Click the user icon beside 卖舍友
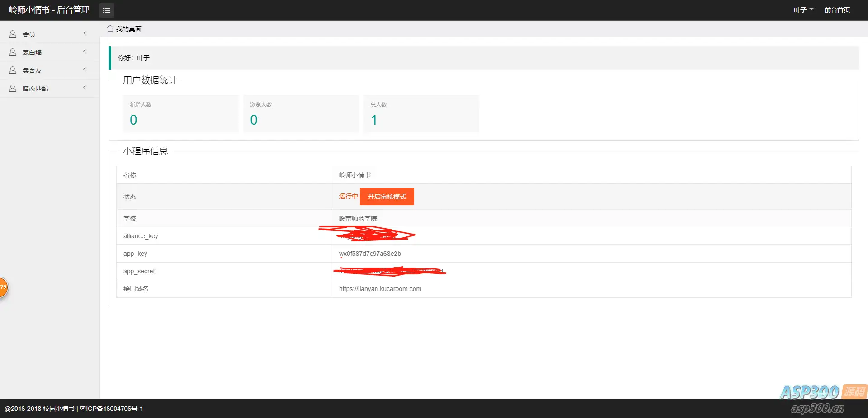 [x=13, y=70]
